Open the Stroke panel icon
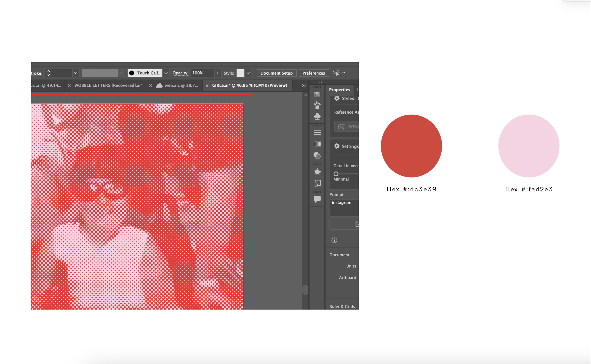This screenshot has width=591, height=364. (x=317, y=133)
